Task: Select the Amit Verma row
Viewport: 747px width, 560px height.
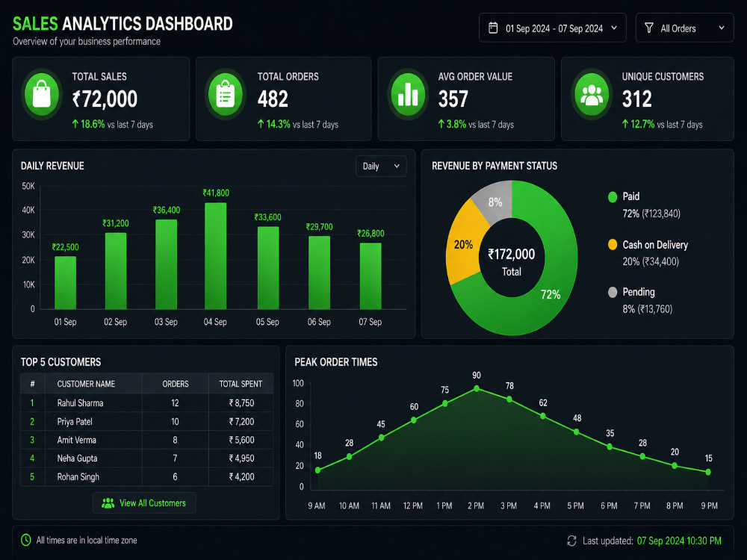Action: [x=146, y=440]
